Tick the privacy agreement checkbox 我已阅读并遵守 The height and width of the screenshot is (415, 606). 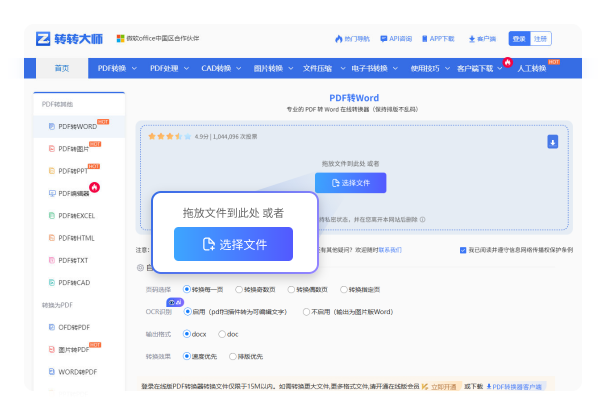tap(463, 249)
